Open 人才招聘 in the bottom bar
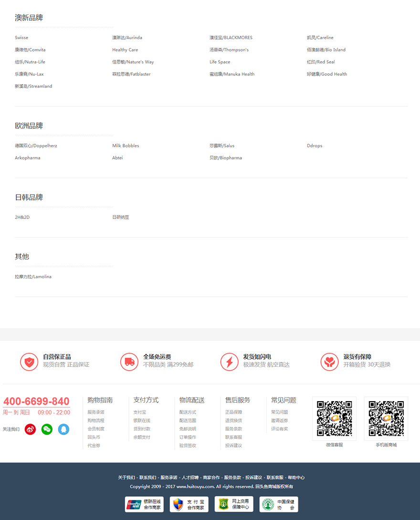 190,478
